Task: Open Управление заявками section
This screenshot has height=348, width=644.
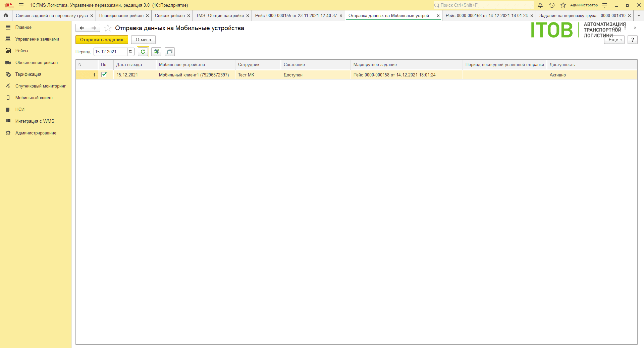Action: coord(36,39)
